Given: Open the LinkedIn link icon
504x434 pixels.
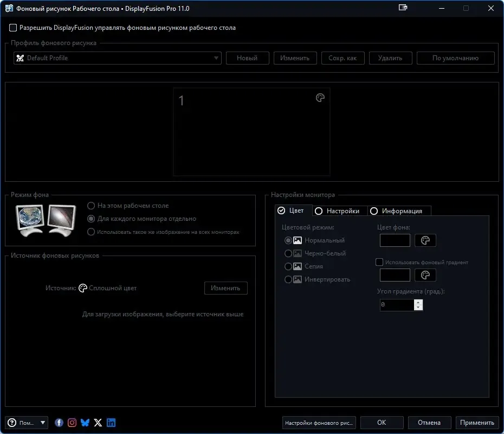Looking at the screenshot, I should (111, 423).
